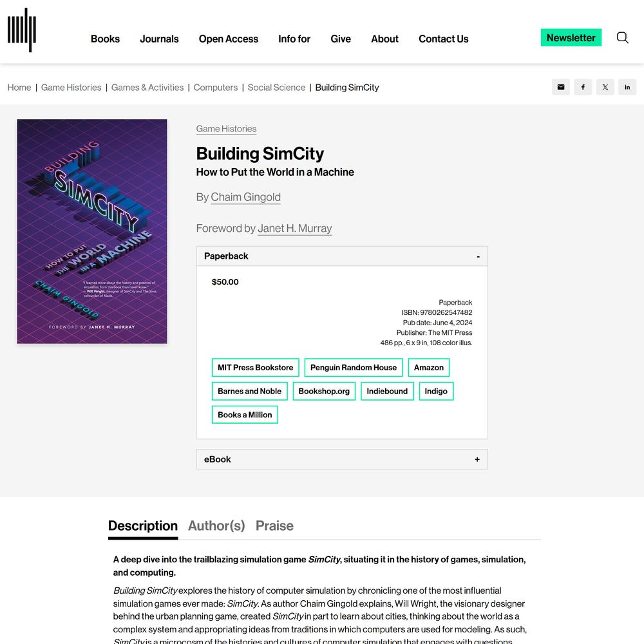Open Chaim Gingold author link
This screenshot has height=644, width=644.
tap(245, 197)
